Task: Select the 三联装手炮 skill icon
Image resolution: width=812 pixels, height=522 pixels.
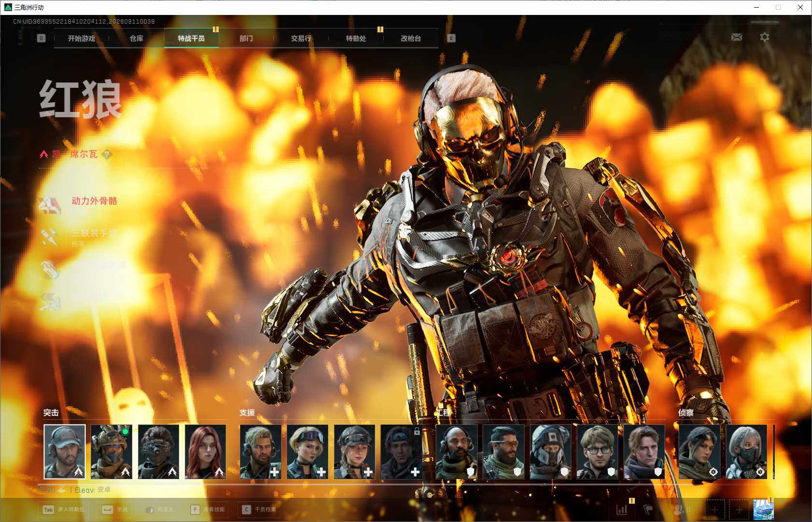Action: point(50,236)
